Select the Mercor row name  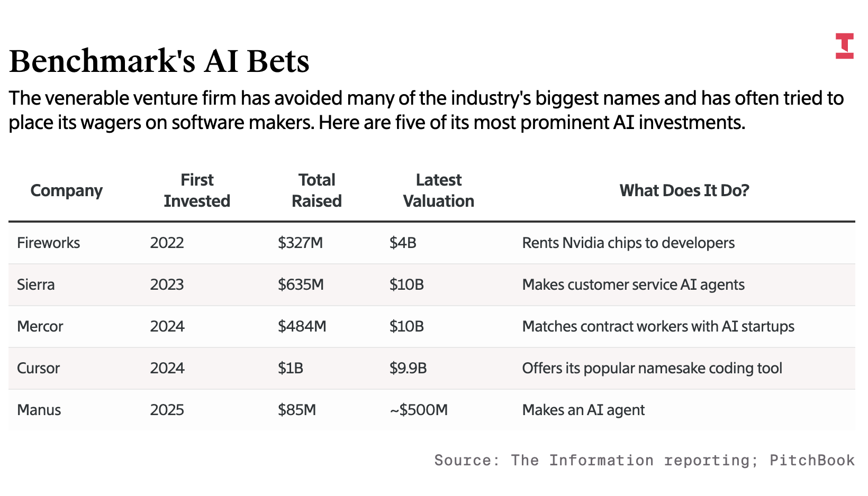40,326
